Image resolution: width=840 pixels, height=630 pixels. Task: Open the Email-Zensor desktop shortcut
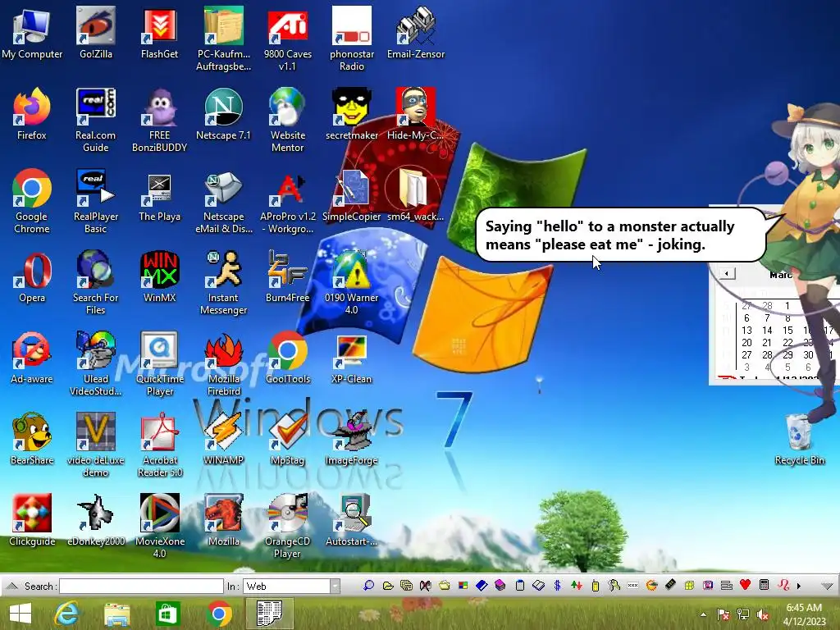pos(415,33)
